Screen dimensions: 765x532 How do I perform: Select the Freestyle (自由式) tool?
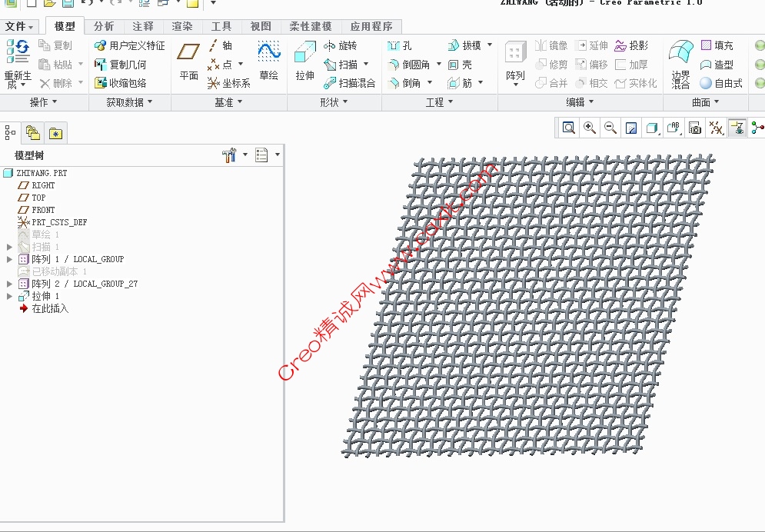[x=721, y=83]
